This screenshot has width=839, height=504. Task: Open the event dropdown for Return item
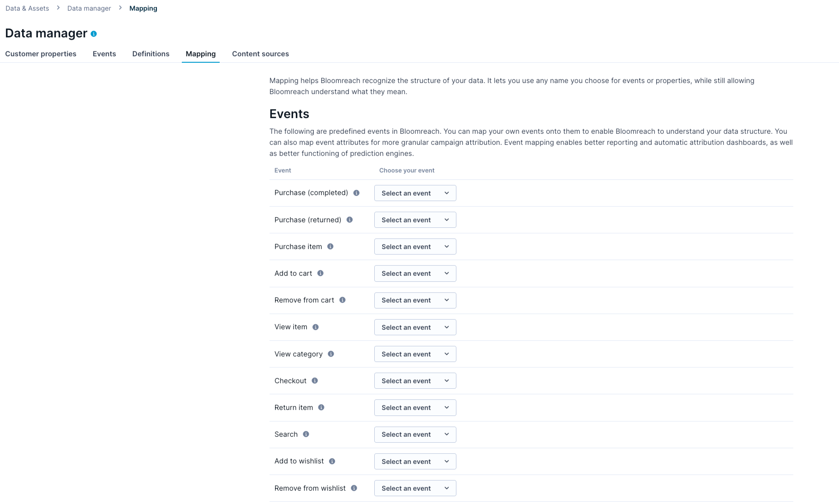click(414, 407)
